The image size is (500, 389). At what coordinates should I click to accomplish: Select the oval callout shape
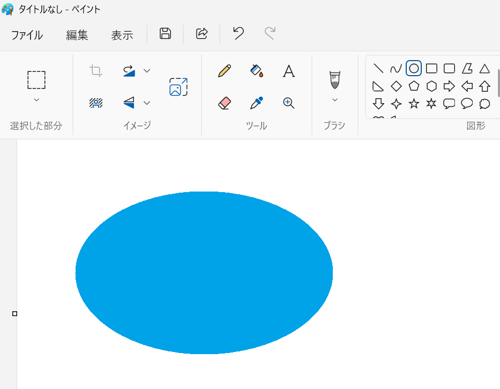click(467, 104)
